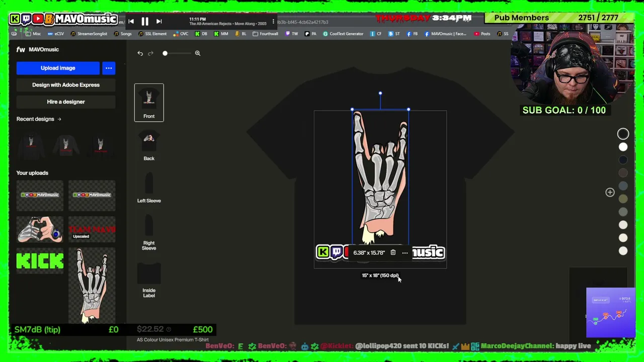Screen dimensions: 644x362
Task: Select the skeleton hand artwork on shirt
Action: pos(380,176)
